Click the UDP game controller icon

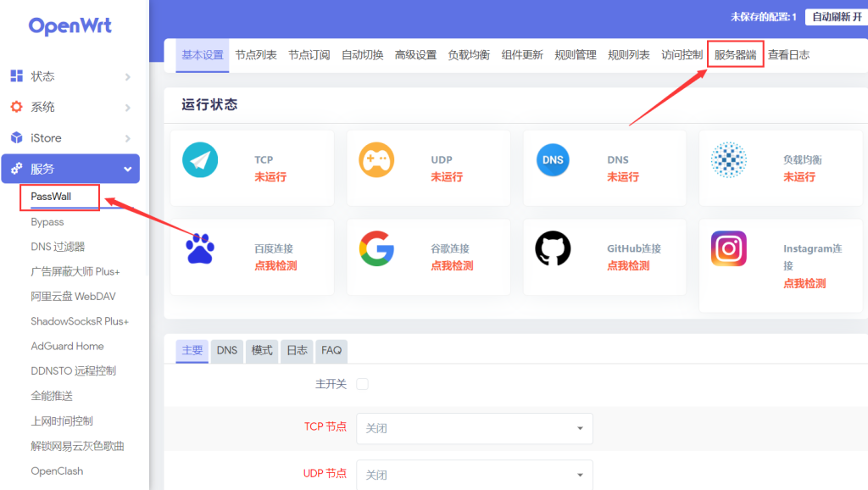pyautogui.click(x=376, y=159)
